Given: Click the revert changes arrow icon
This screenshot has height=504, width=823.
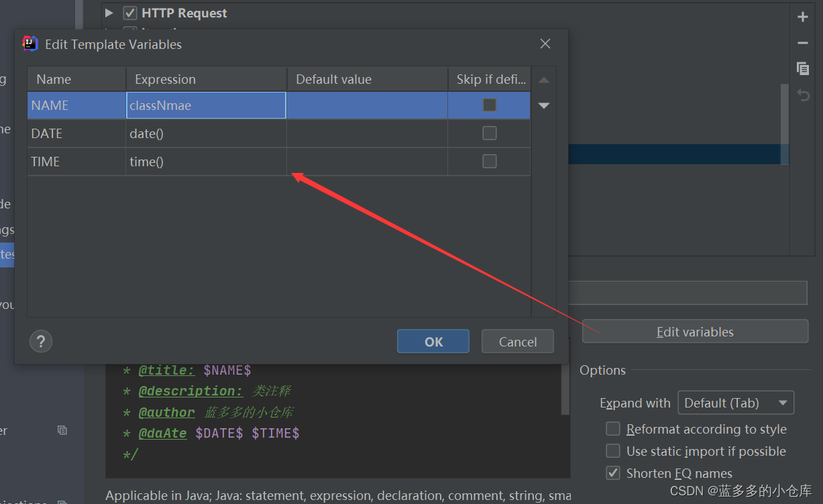Looking at the screenshot, I should (802, 94).
